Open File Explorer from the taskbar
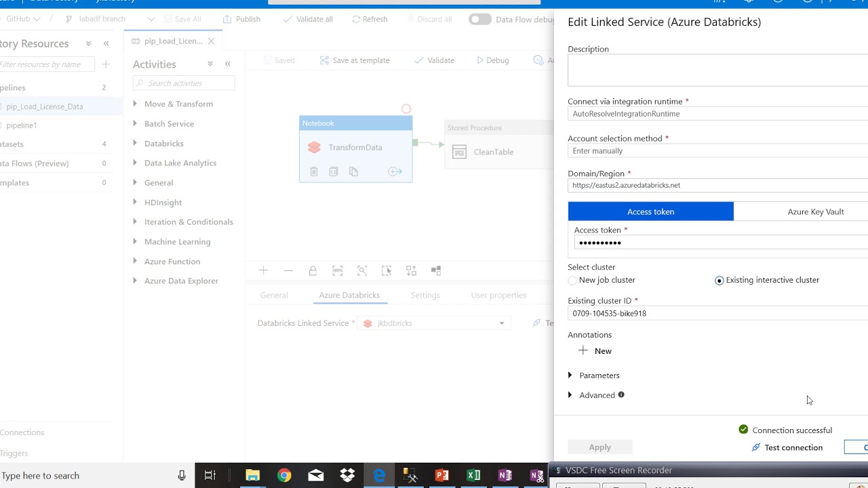This screenshot has width=868, height=488. coord(252,475)
